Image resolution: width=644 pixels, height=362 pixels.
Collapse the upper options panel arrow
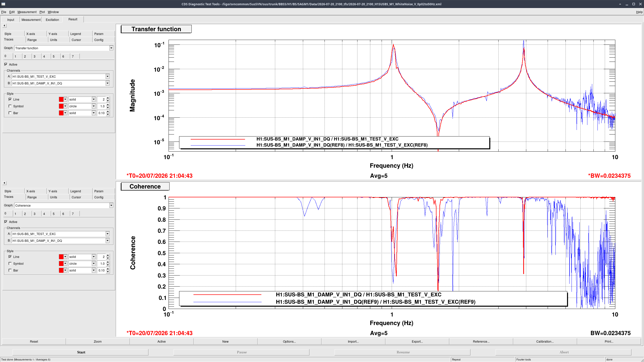coord(4,26)
